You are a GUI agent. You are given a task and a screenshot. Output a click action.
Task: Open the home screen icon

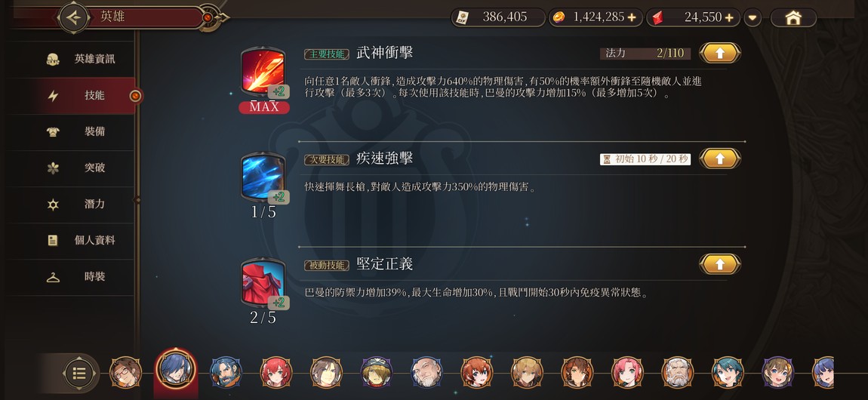pos(793,17)
